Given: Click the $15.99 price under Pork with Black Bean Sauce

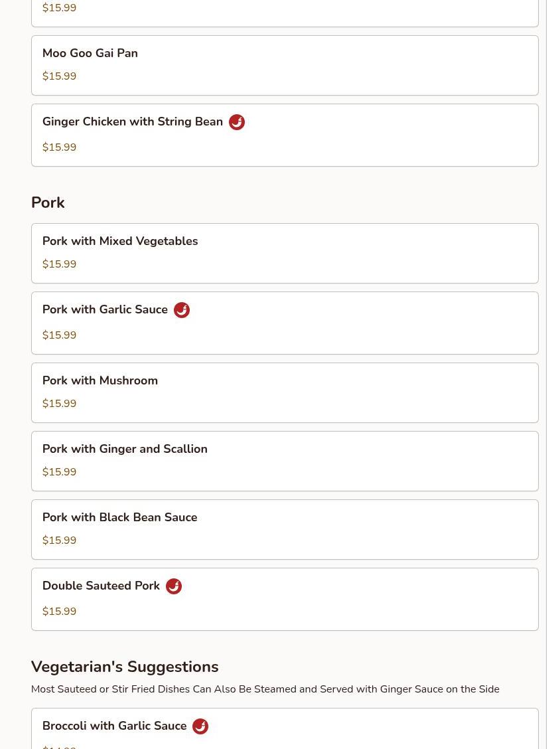Looking at the screenshot, I should [59, 541].
